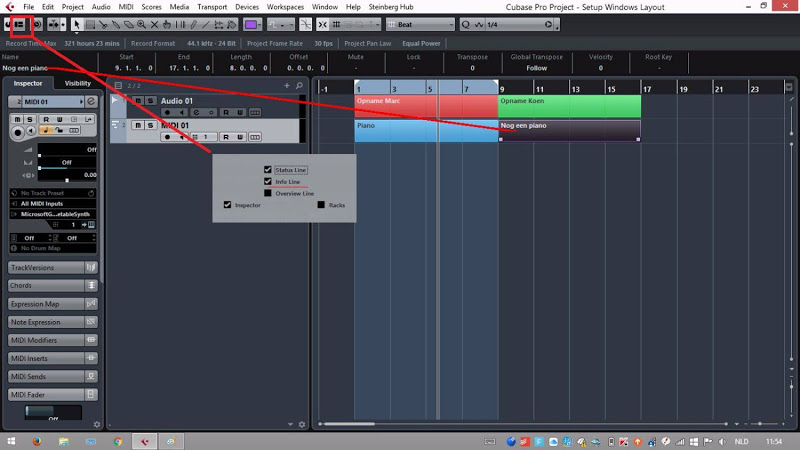This screenshot has width=800, height=450.
Task: Select the Split scissors tool
Action: [x=103, y=24]
